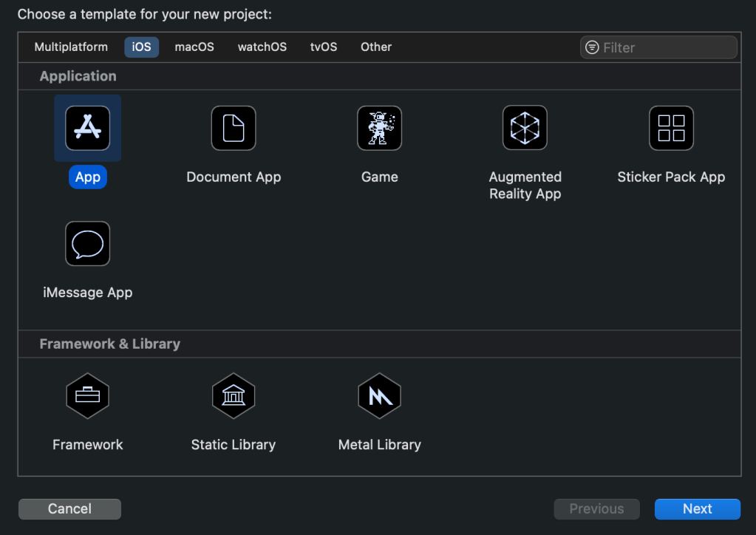This screenshot has height=535, width=756.
Task: Select the Static Library building icon
Action: coord(234,395)
